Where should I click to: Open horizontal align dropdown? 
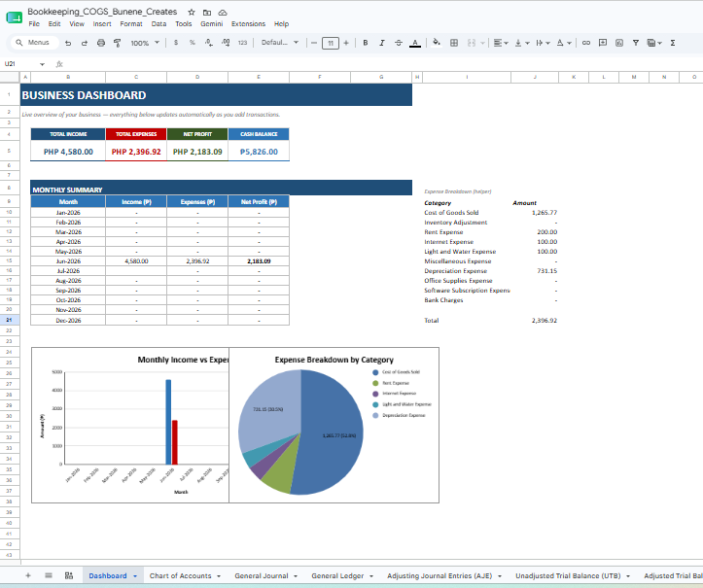pos(501,43)
